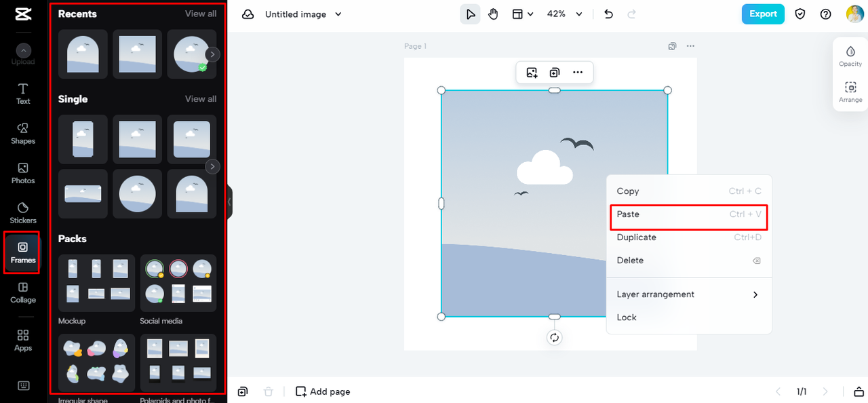Viewport: 868px width, 403px height.
Task: Choose Paste from context menu
Action: tap(689, 214)
